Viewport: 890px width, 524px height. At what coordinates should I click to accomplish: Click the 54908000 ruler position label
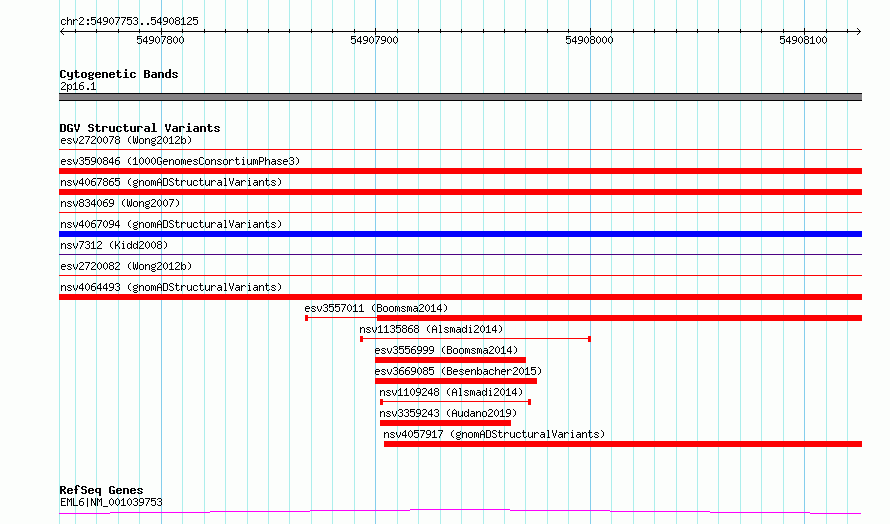[589, 40]
